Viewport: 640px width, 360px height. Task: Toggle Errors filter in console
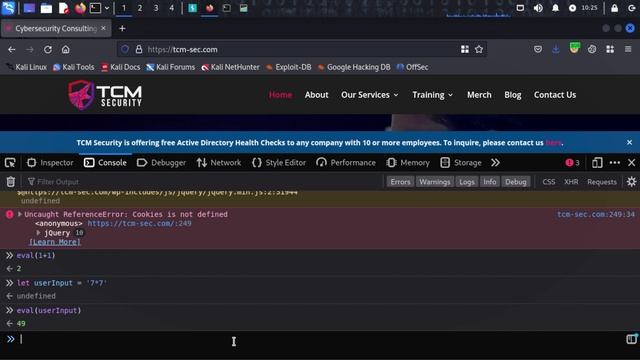click(x=400, y=182)
